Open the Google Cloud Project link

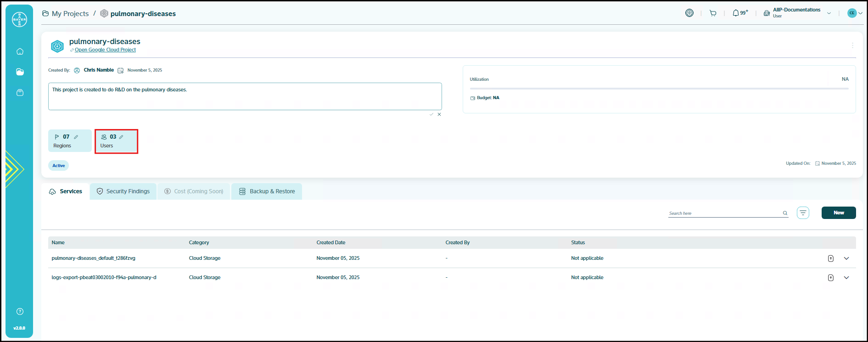105,50
